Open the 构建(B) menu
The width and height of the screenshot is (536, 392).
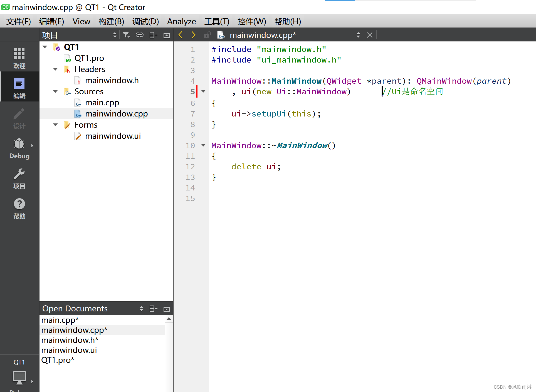tap(111, 21)
